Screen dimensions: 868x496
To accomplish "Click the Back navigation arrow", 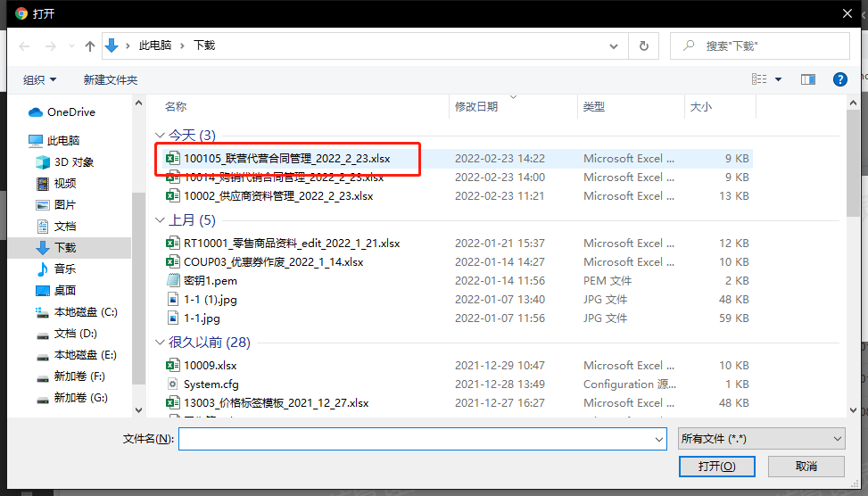I will [x=24, y=46].
